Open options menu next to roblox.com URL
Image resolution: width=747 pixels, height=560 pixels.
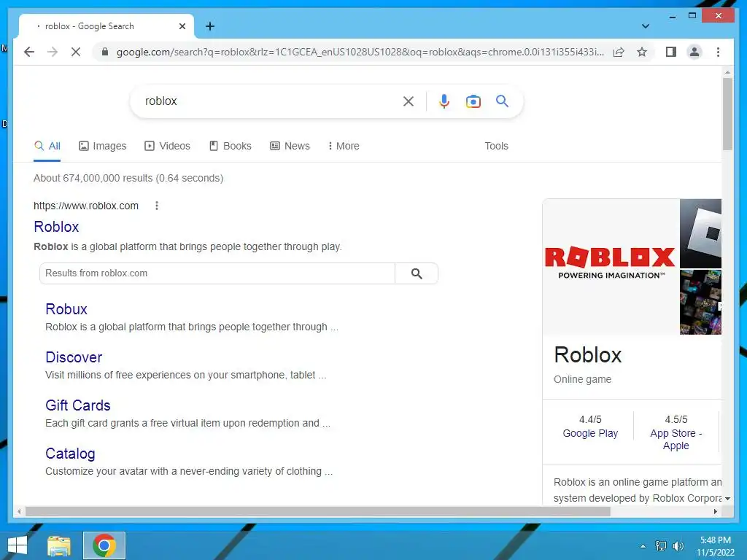[157, 206]
